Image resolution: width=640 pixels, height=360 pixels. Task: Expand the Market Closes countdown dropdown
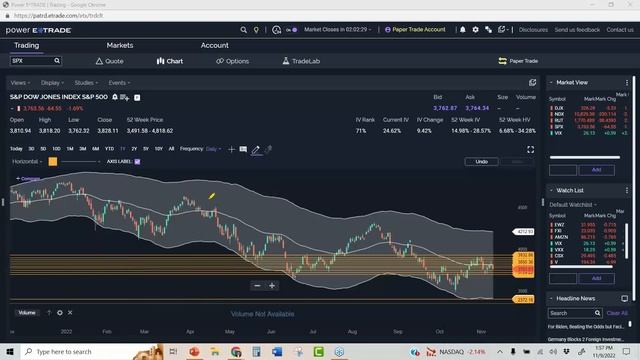click(x=338, y=30)
